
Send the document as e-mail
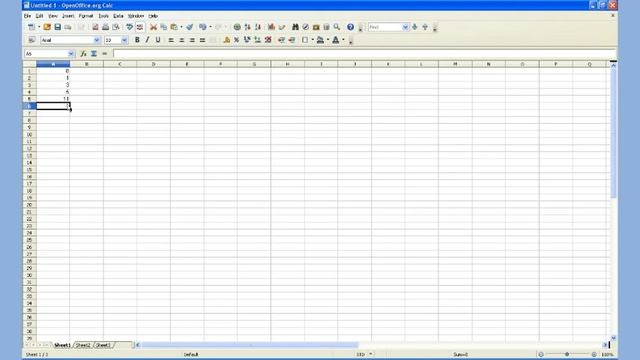pos(68,27)
